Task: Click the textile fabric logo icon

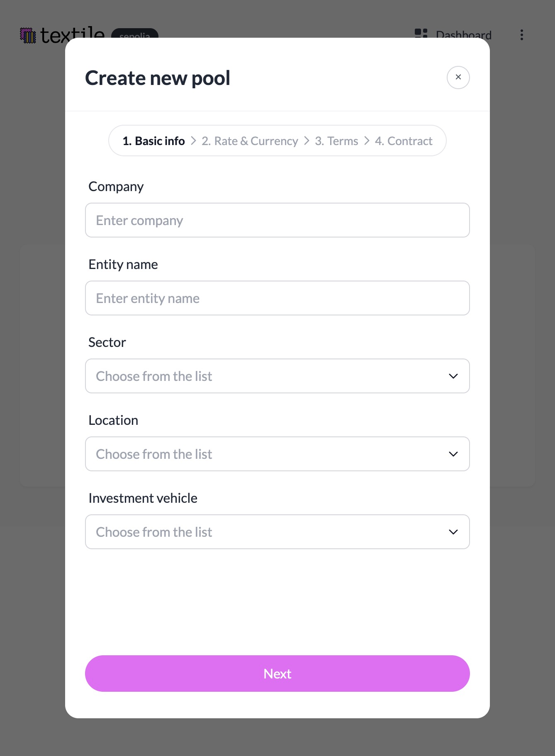Action: [x=28, y=35]
